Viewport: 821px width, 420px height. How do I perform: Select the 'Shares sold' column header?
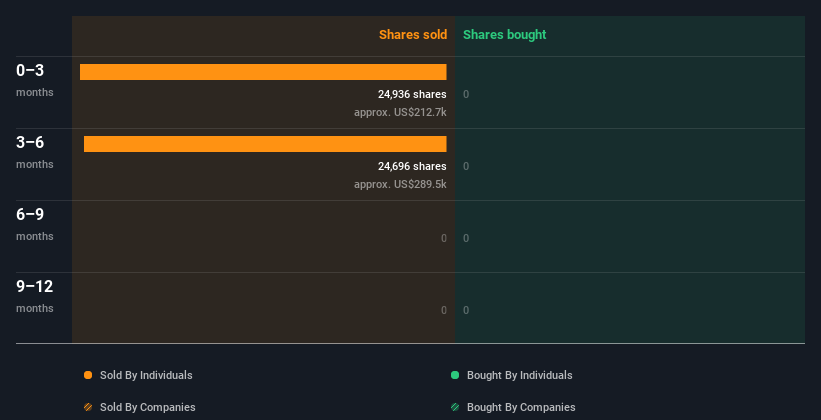(413, 35)
